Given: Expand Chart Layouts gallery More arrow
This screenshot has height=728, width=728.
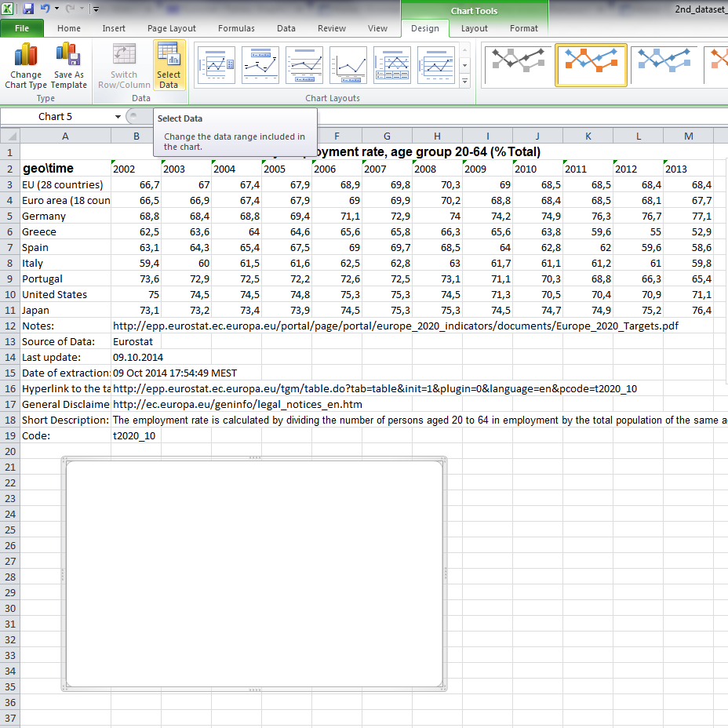Looking at the screenshot, I should tap(464, 82).
